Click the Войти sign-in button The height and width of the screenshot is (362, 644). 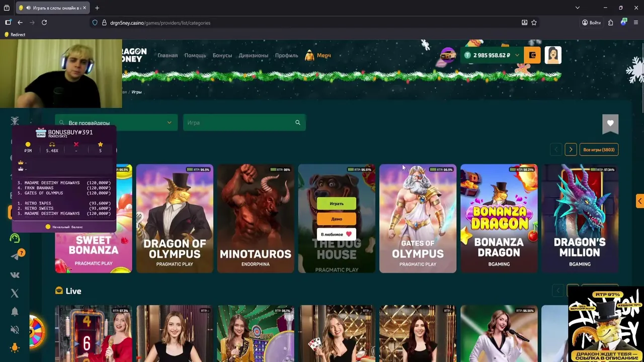pos(591,23)
